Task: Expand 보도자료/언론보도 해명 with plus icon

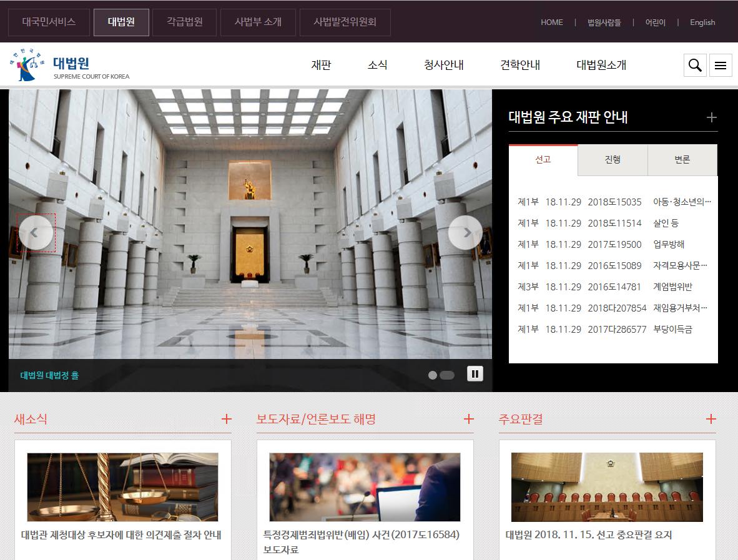Action: pyautogui.click(x=468, y=420)
